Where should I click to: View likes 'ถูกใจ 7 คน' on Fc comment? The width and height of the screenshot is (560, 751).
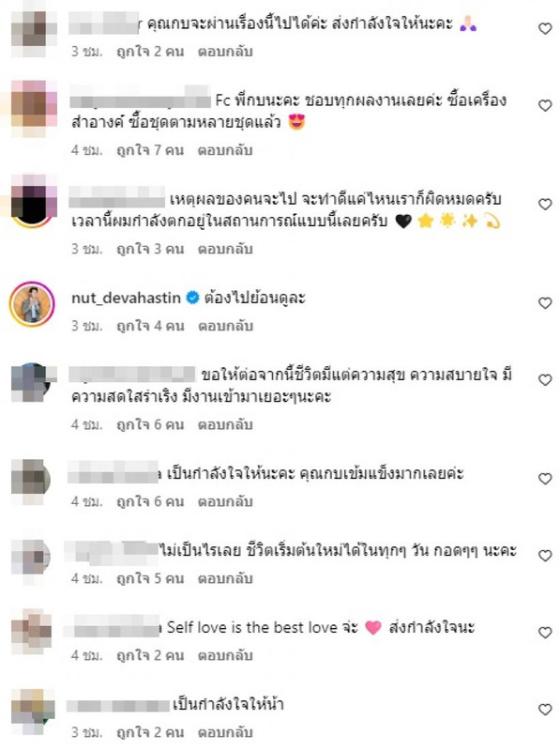point(150,150)
